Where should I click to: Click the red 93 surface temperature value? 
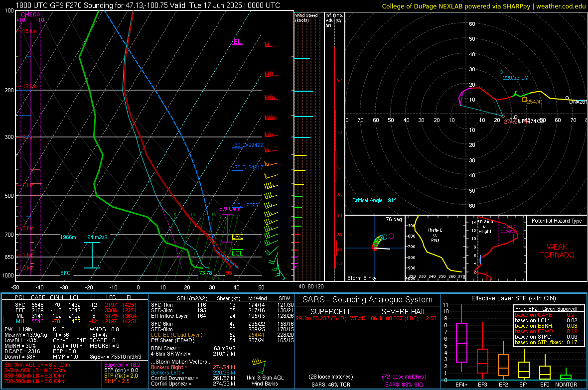(229, 273)
